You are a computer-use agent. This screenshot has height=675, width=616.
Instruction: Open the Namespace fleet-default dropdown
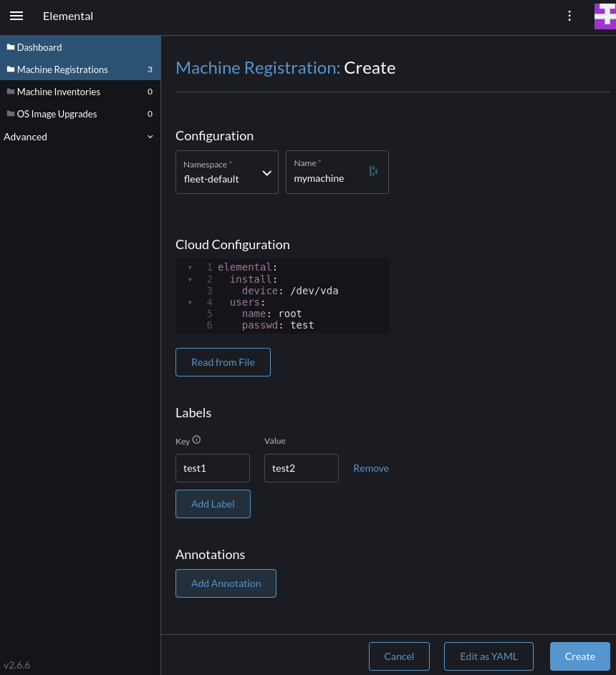tap(227, 173)
